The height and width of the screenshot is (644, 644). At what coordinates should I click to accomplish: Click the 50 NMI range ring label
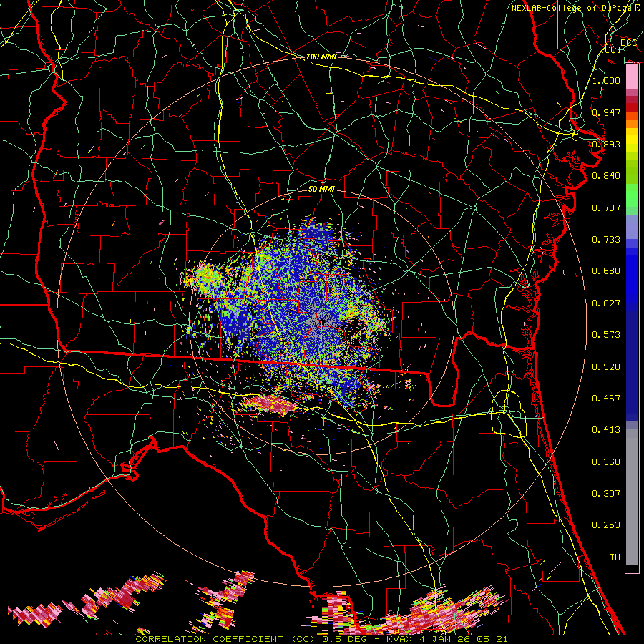(x=321, y=189)
